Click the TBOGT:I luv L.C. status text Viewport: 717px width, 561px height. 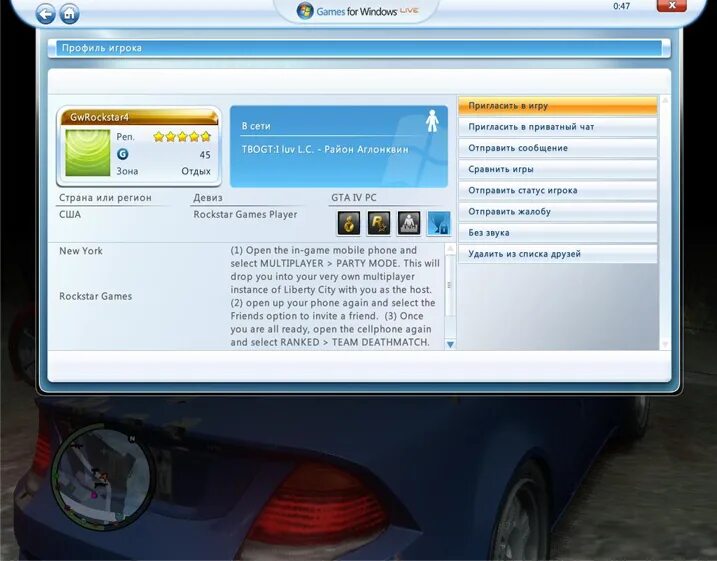click(325, 149)
